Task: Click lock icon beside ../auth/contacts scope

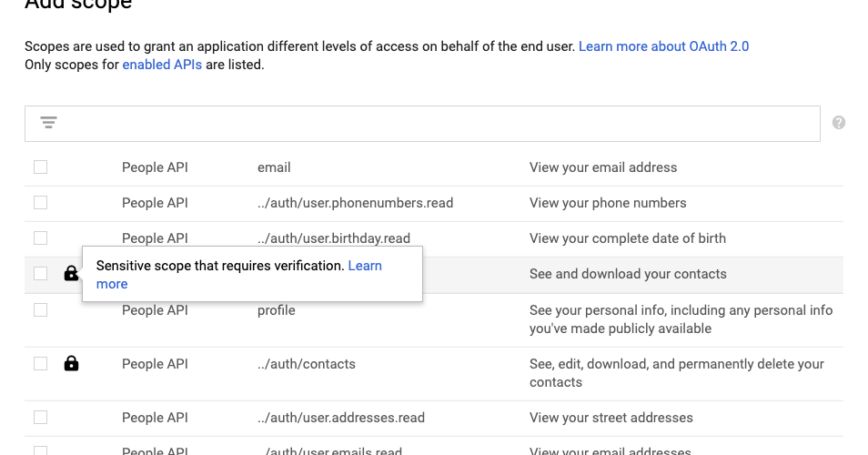Action: click(x=71, y=364)
